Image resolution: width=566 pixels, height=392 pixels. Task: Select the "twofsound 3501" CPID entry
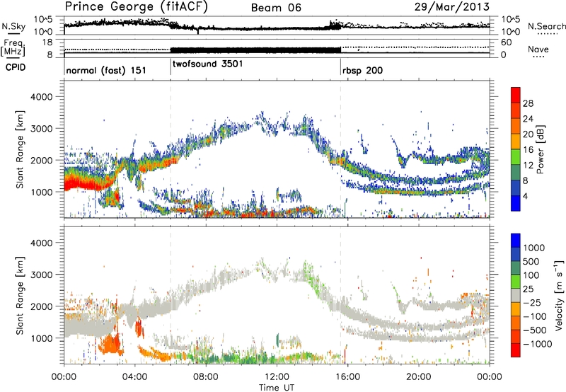[x=207, y=64]
